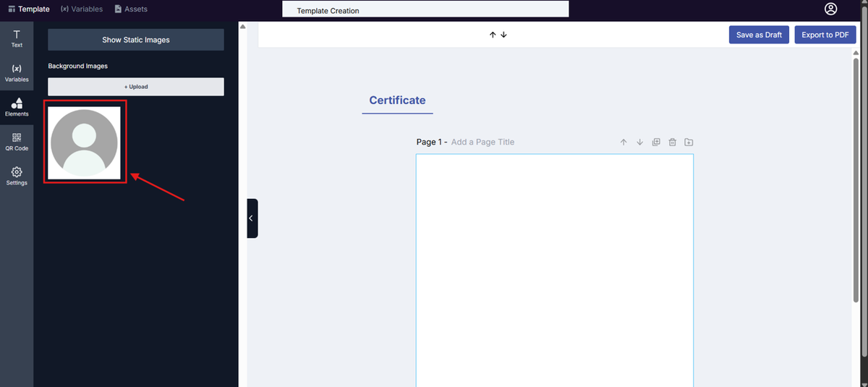
Task: Click Show Static Images button
Action: (136, 40)
